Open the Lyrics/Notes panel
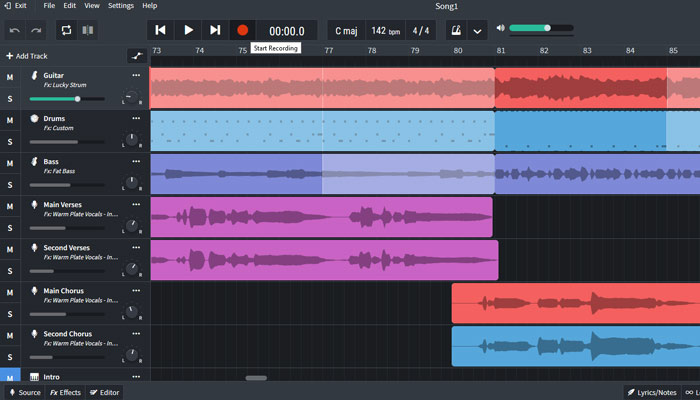The height and width of the screenshot is (400, 700). click(x=651, y=392)
